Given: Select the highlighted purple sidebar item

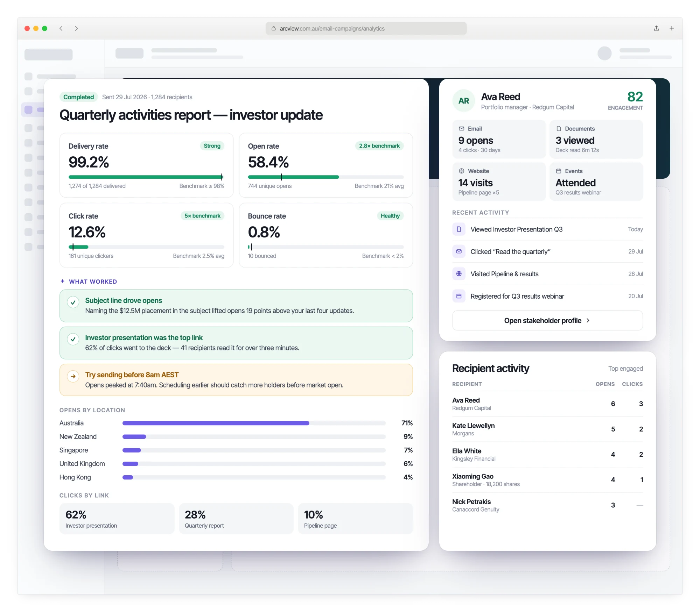Looking at the screenshot, I should 33,109.
